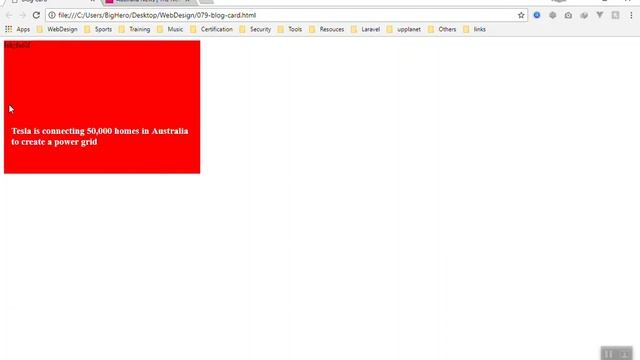This screenshot has width=640, height=360.
Task: Open the WebDesign bookmarks folder
Action: point(57,29)
